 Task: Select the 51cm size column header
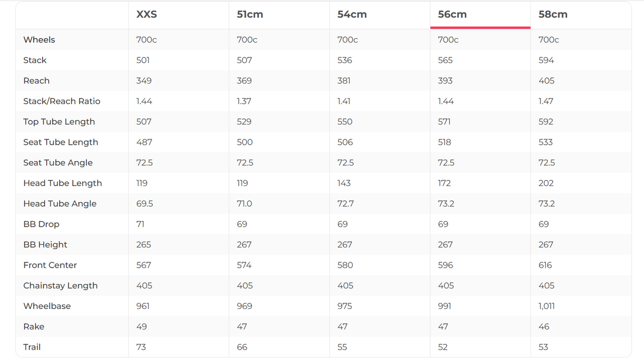point(250,15)
